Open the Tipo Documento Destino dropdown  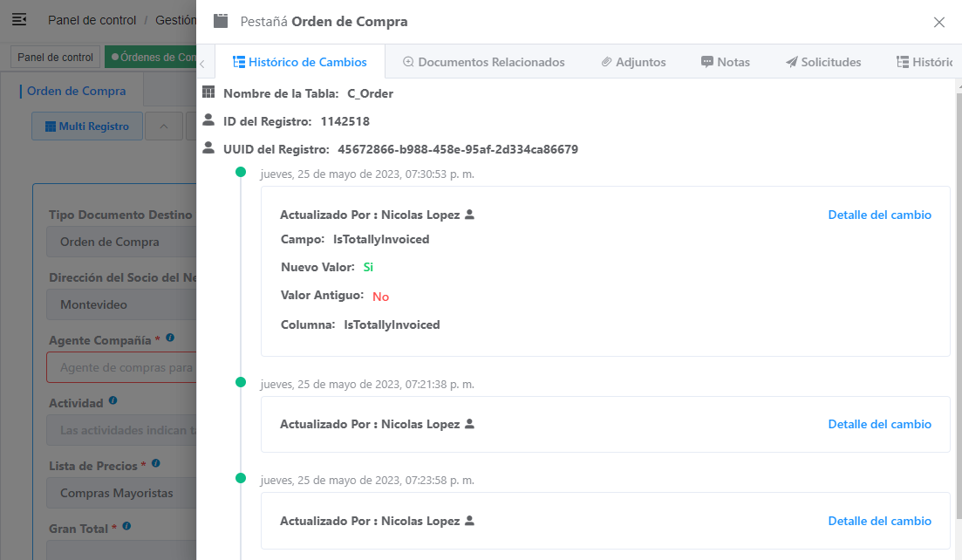122,242
